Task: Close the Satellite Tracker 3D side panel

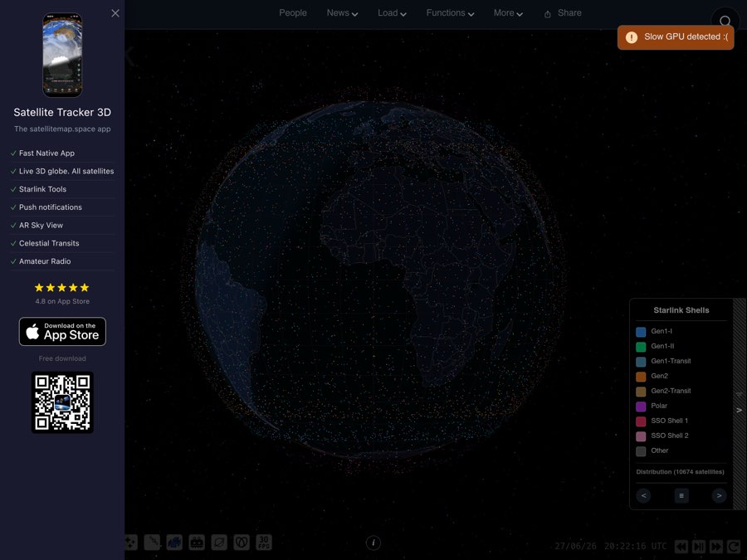Action: click(x=115, y=13)
